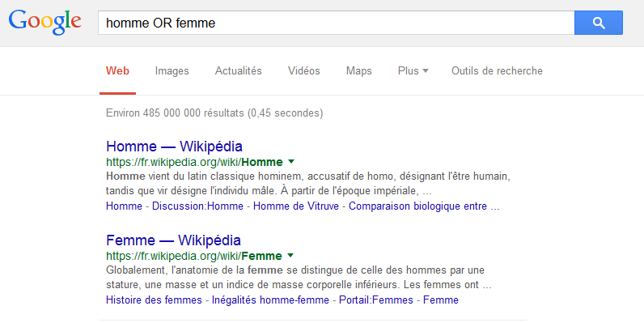This screenshot has width=644, height=323.
Task: Select the Web tab
Action: tap(117, 70)
